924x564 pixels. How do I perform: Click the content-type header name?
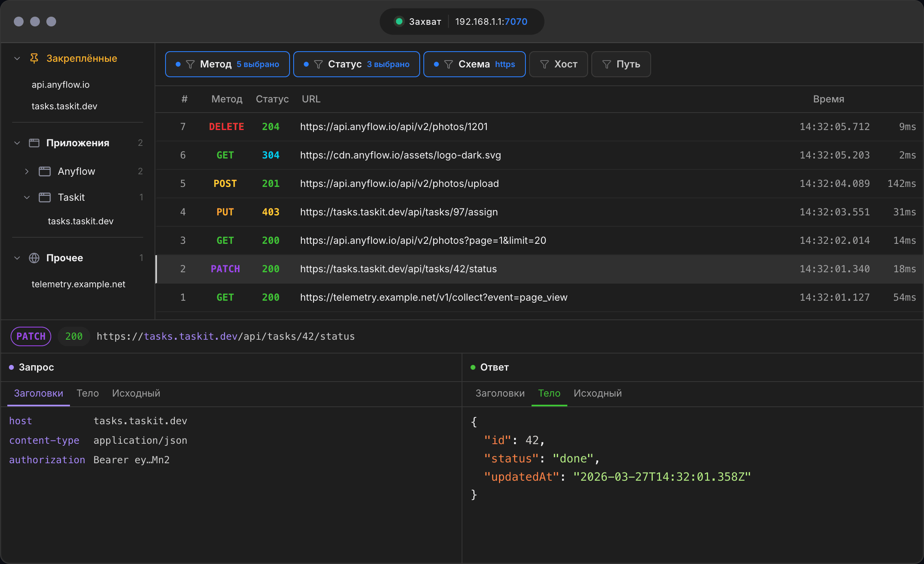point(44,440)
